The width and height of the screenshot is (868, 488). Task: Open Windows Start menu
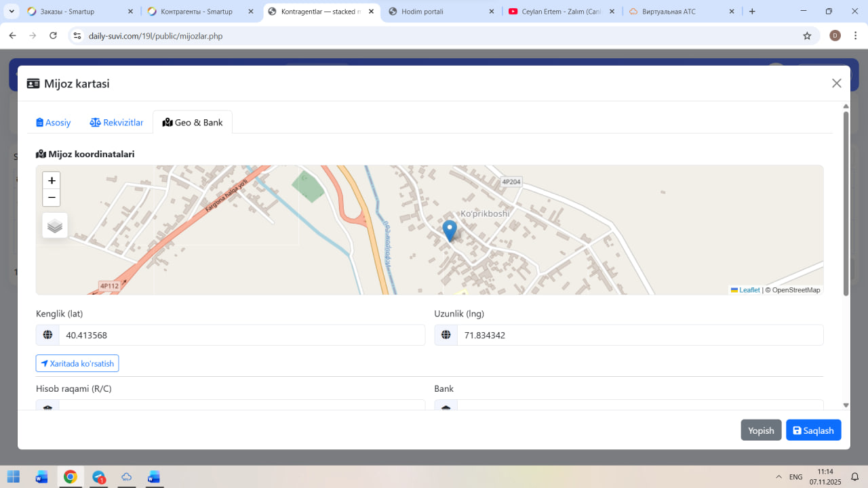click(x=14, y=477)
